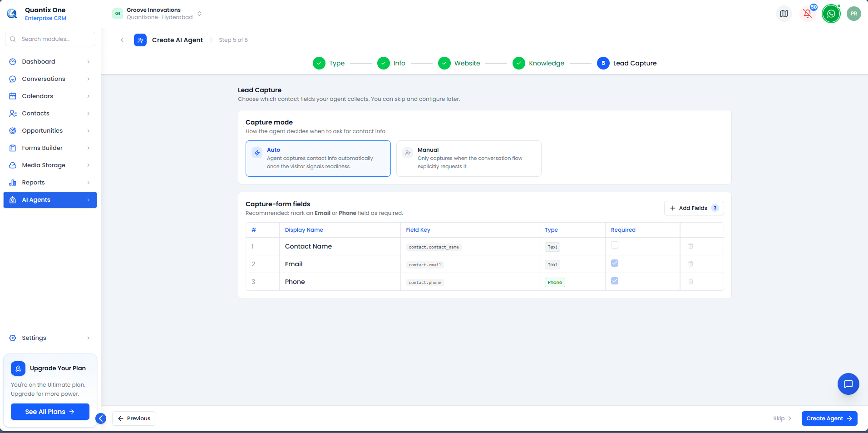Click the AI Agents sidebar icon
868x433 pixels.
click(x=13, y=200)
